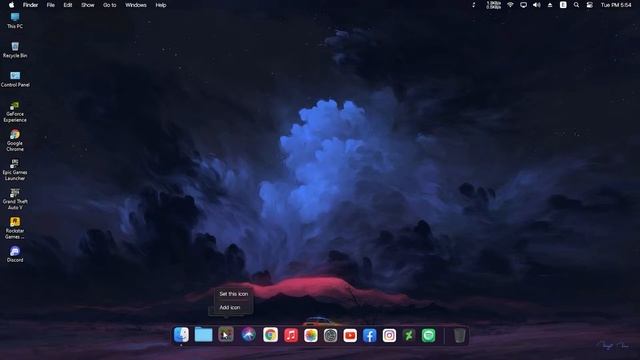Open the Finder menu

click(30, 5)
